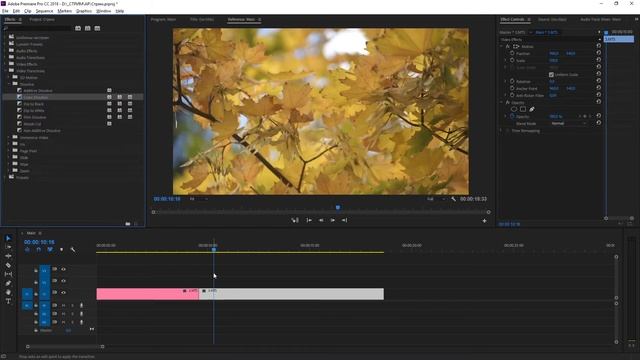Click the Mark In button in monitor

coord(309,220)
